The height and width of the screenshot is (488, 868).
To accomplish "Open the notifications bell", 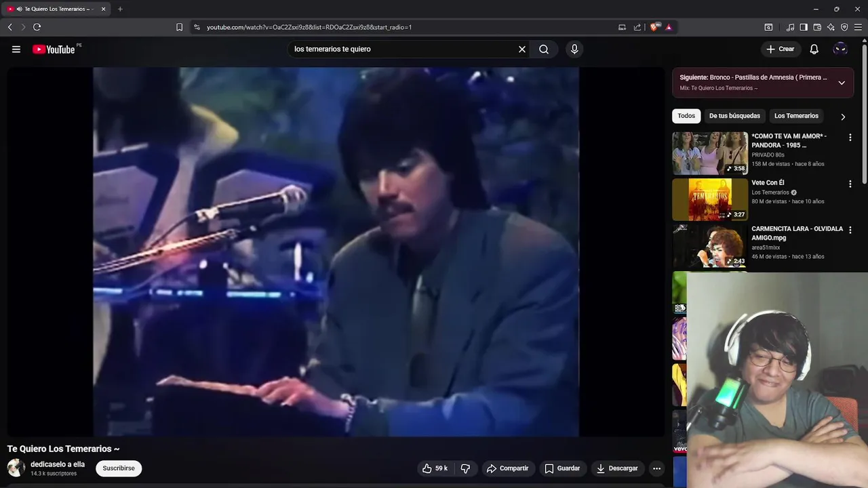I will pyautogui.click(x=814, y=49).
